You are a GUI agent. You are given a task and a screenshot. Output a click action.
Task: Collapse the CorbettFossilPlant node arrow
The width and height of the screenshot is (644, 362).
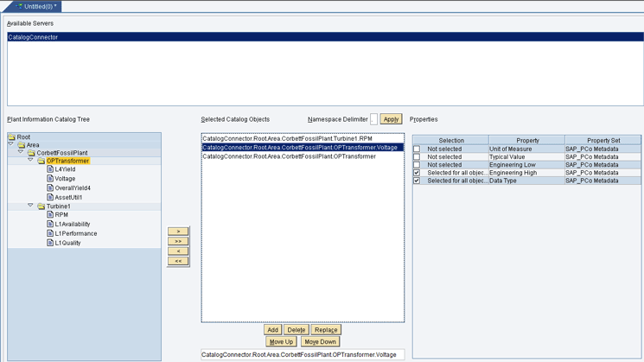[x=22, y=152]
